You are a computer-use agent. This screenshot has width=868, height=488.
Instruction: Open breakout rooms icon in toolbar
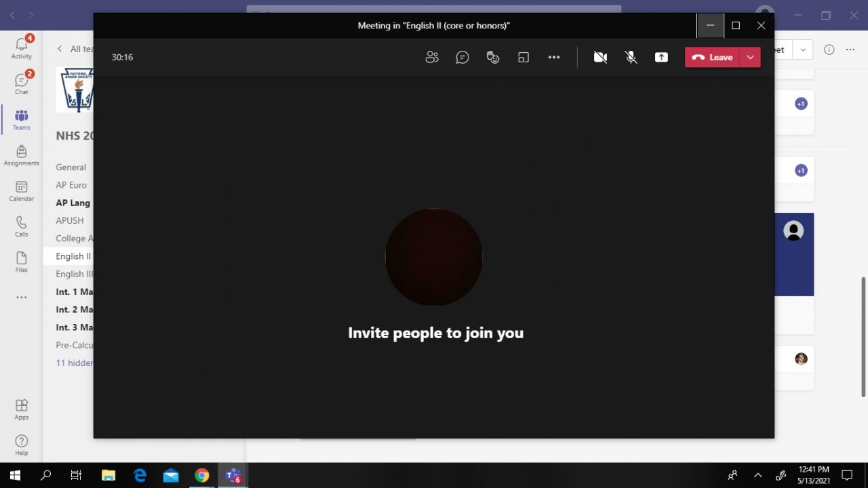coord(524,58)
